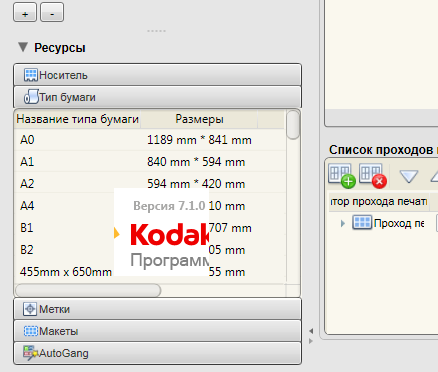Click the move down triangle icon
Screen dimensions: 438x372
(409, 176)
